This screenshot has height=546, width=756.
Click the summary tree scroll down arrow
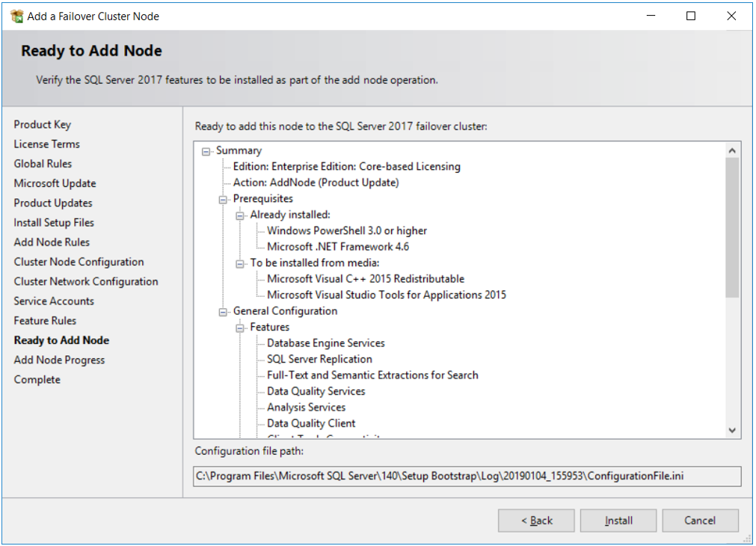tap(732, 430)
